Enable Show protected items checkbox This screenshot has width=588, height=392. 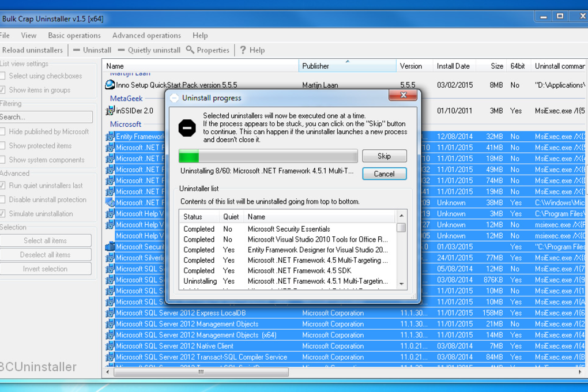click(x=3, y=145)
